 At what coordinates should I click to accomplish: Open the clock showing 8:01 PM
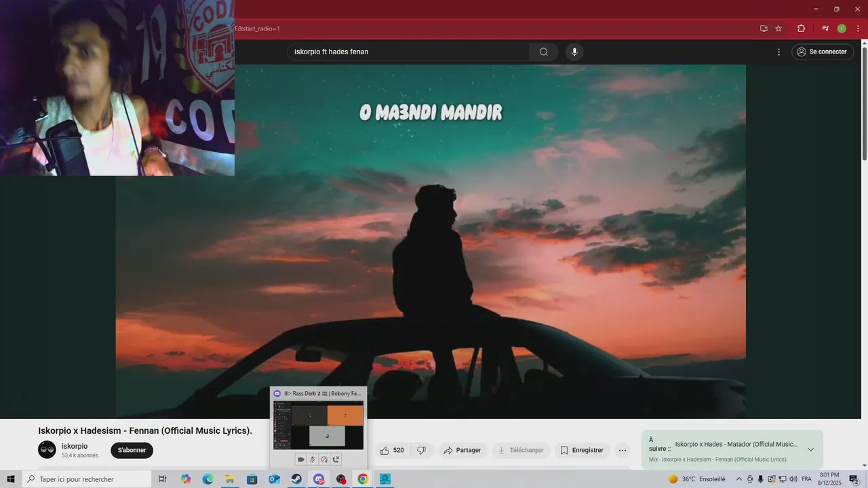click(829, 479)
